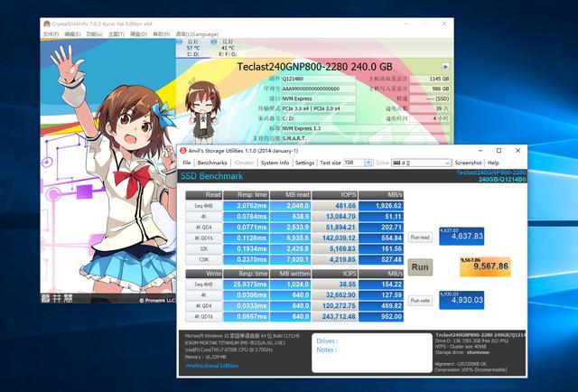The height and width of the screenshot is (392, 578).
Task: Click the Read 128K test button
Action: pos(204,259)
